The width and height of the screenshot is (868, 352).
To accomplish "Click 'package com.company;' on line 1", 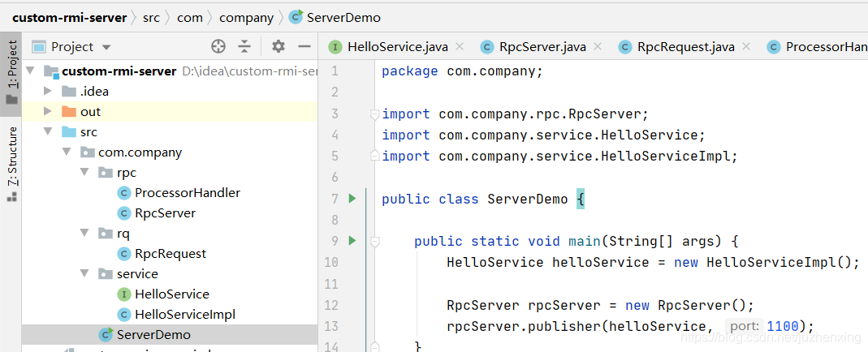I will tap(463, 71).
